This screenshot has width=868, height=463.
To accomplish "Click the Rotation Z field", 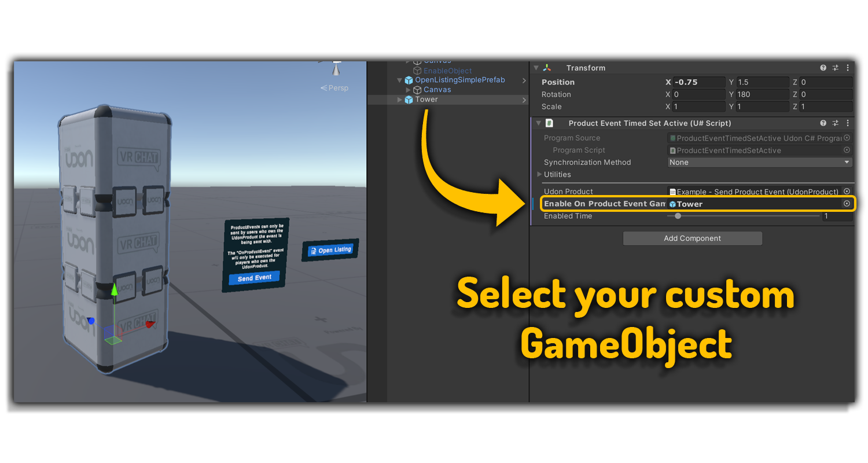I will pyautogui.click(x=826, y=94).
